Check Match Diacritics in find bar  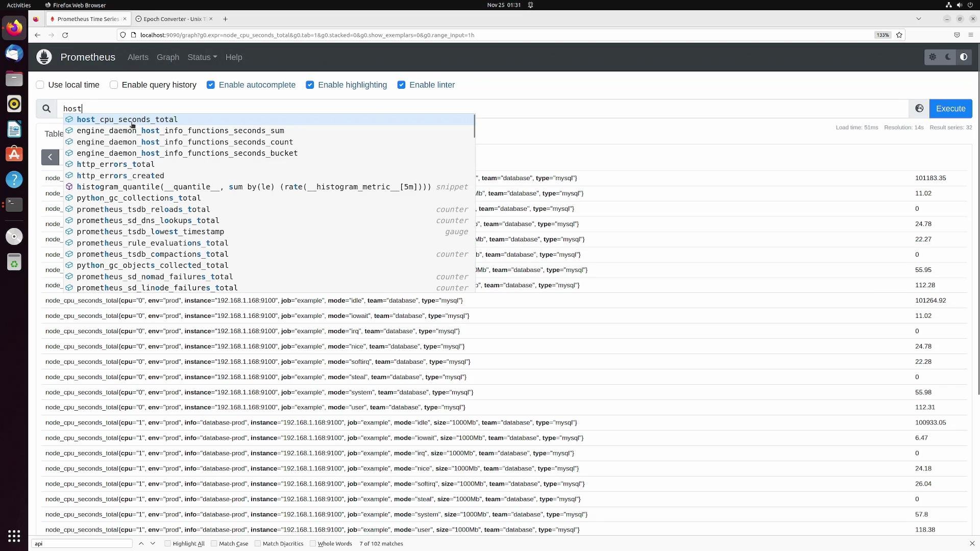[x=258, y=543]
